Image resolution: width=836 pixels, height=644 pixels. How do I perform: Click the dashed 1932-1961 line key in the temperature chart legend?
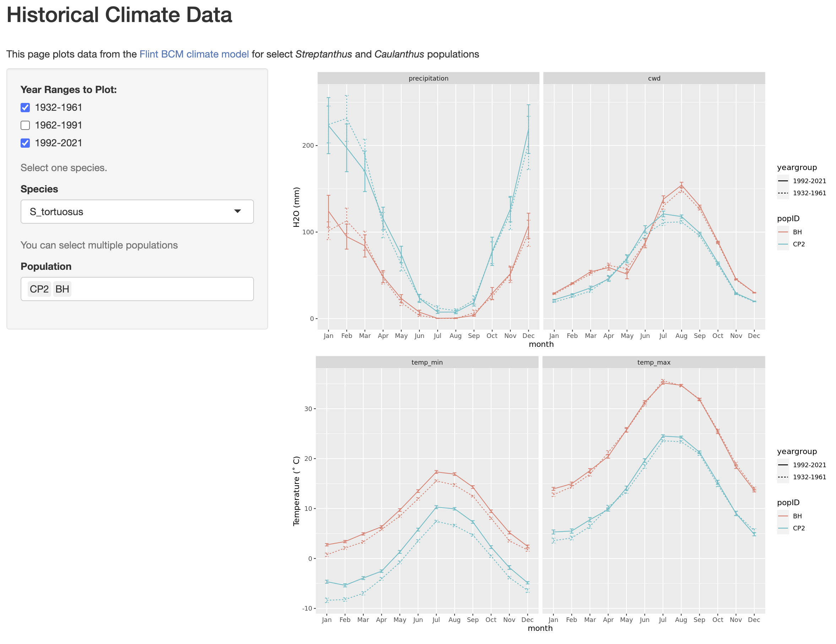[783, 477]
